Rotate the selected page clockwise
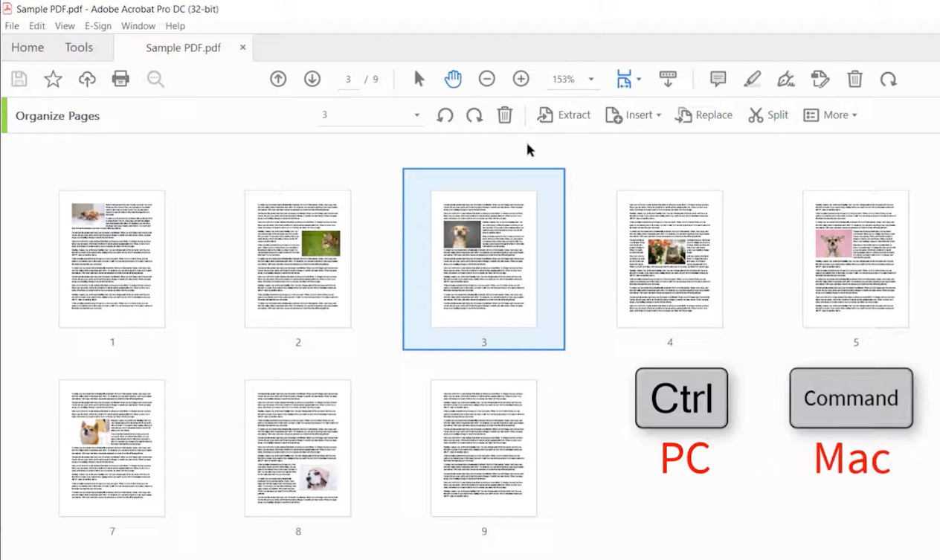940x560 pixels. (474, 115)
